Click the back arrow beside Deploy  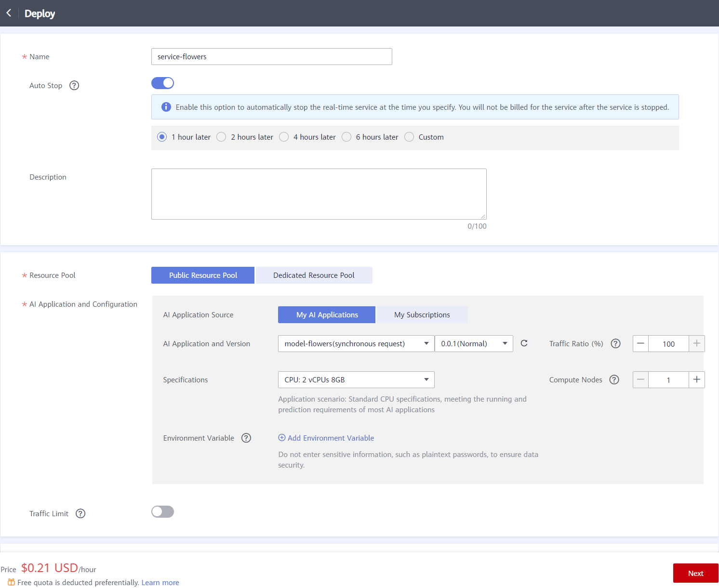[9, 13]
